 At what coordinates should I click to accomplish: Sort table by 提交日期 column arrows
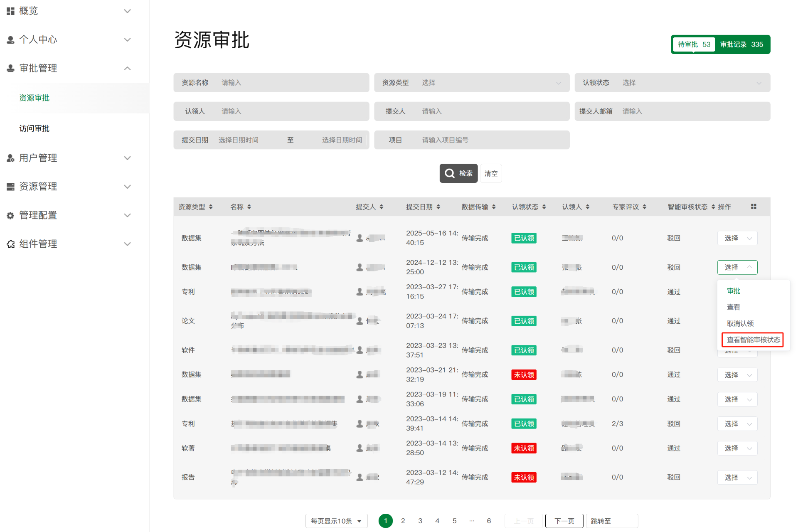(438, 207)
